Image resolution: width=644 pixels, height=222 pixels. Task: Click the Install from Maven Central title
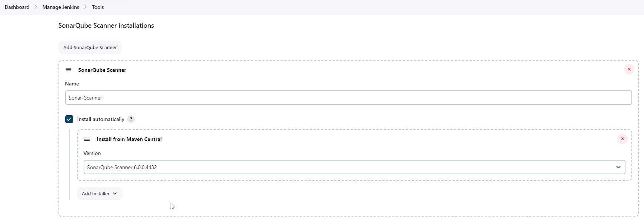(129, 139)
